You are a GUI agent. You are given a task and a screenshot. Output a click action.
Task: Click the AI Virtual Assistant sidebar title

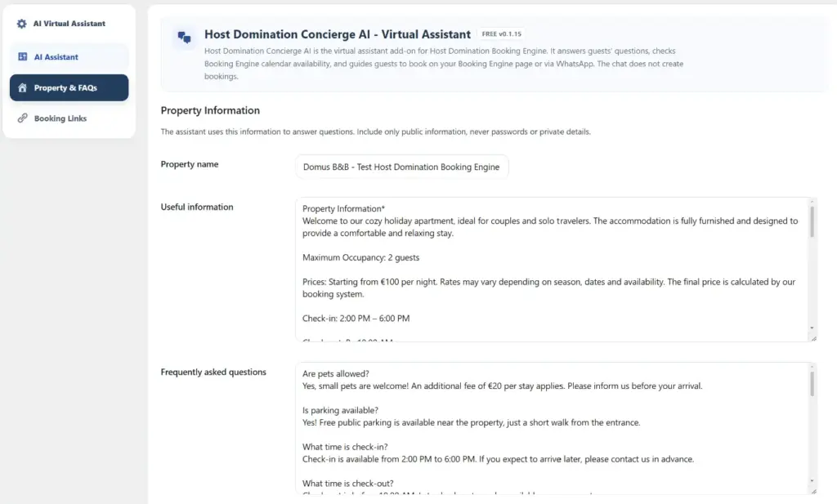click(x=69, y=24)
